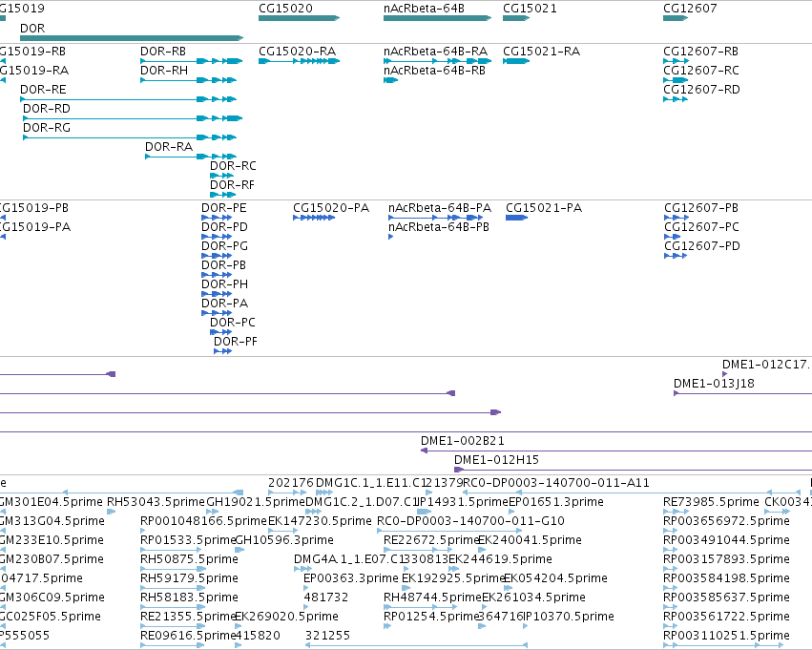Select protein CG15020-PA
812x650 pixels.
coord(314,218)
